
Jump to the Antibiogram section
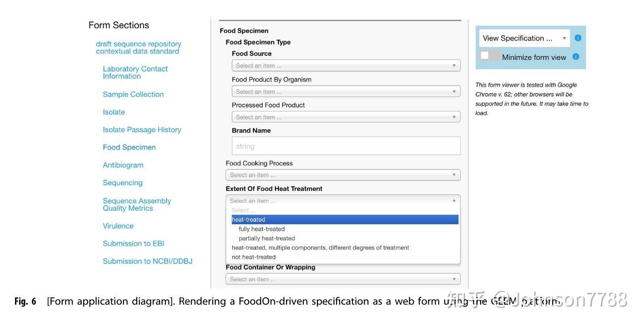tap(123, 165)
